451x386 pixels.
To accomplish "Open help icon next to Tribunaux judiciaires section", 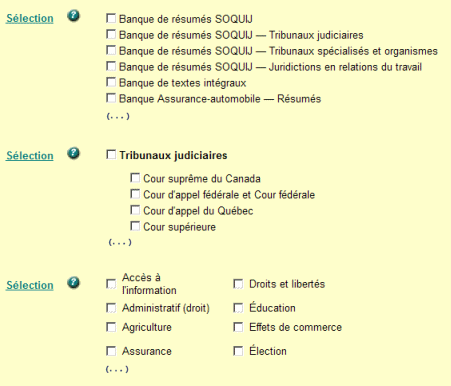I will point(73,153).
